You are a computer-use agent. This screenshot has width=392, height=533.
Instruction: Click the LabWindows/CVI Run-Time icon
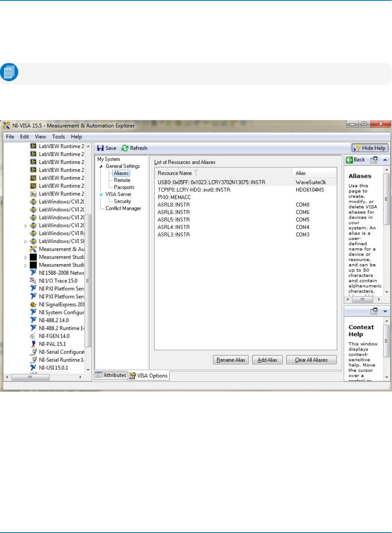33,233
